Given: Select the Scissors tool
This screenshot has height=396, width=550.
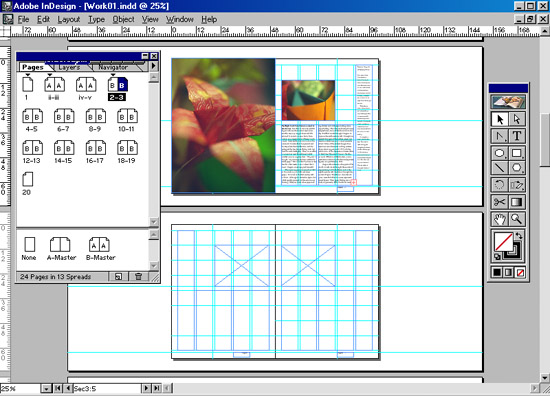Looking at the screenshot, I should coord(499,202).
